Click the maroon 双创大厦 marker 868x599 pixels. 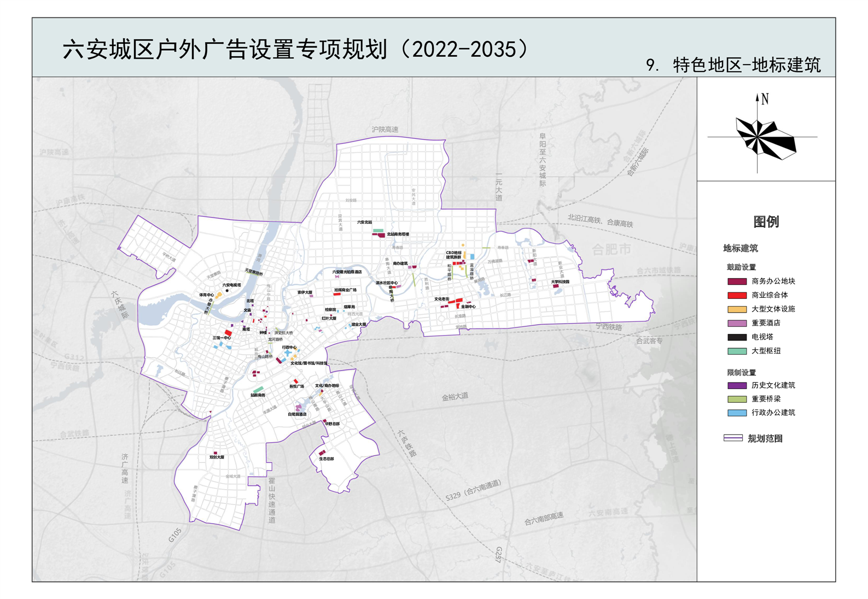coord(215,453)
